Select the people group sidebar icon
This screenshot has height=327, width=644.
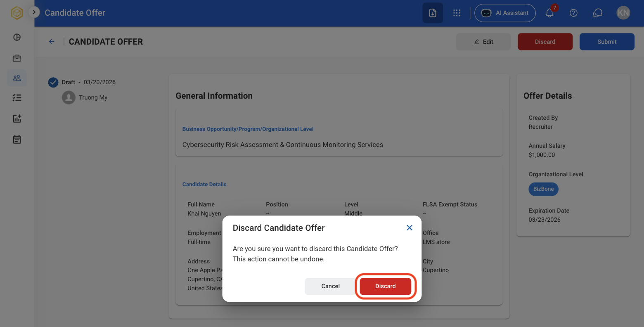(17, 78)
